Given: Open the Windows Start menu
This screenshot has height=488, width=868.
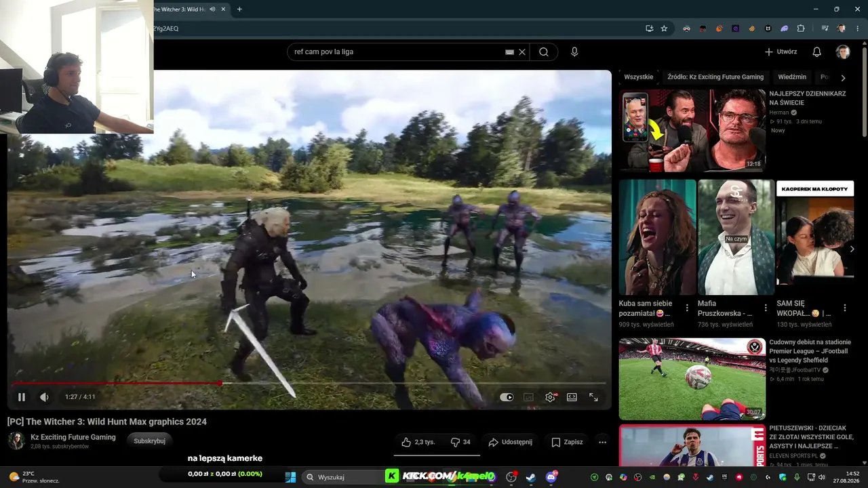Looking at the screenshot, I should [x=290, y=477].
